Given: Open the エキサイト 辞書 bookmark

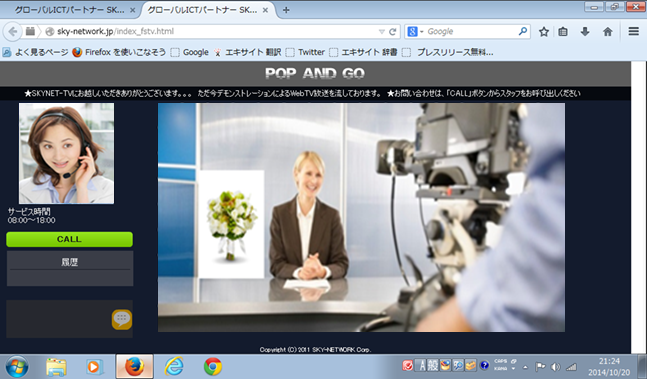Looking at the screenshot, I should (363, 52).
